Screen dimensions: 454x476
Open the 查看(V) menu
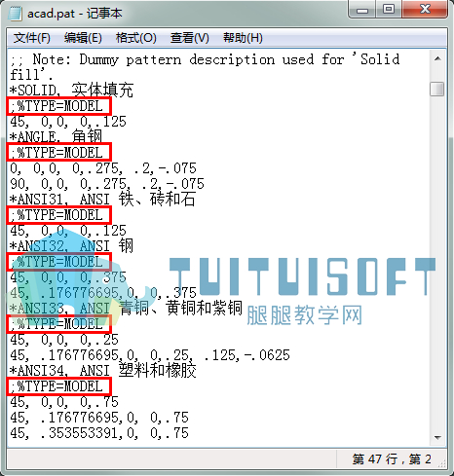pos(190,38)
